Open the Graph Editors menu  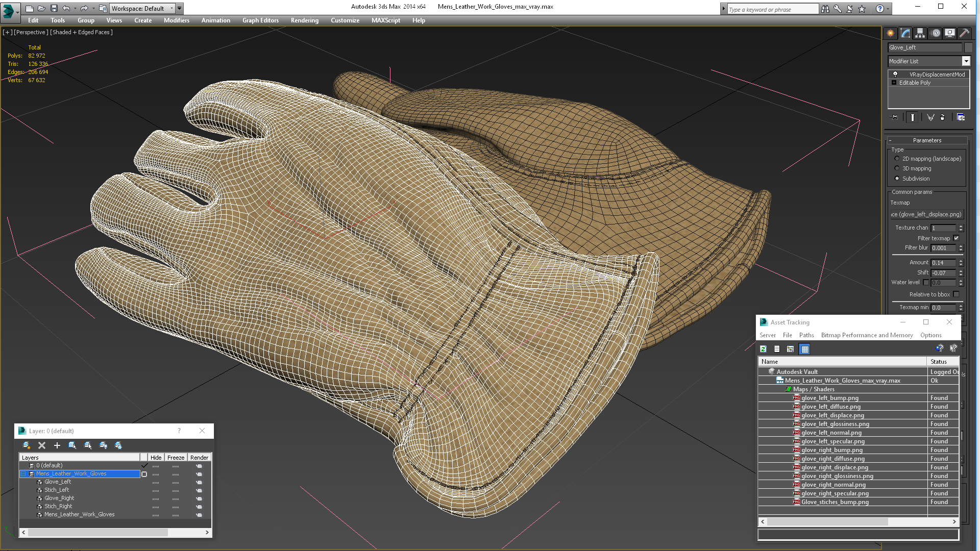pyautogui.click(x=260, y=20)
